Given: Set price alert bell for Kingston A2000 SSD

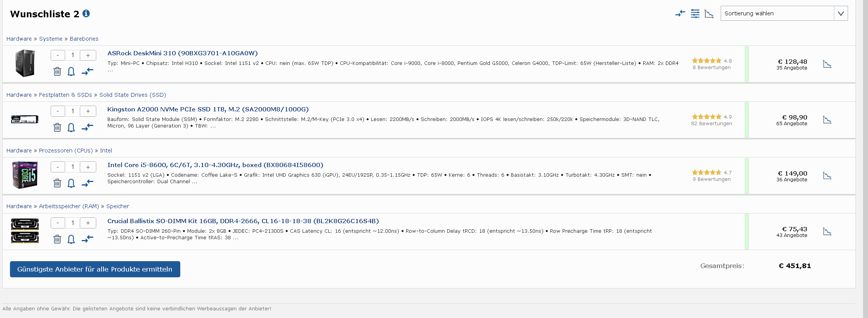Looking at the screenshot, I should pyautogui.click(x=71, y=128).
